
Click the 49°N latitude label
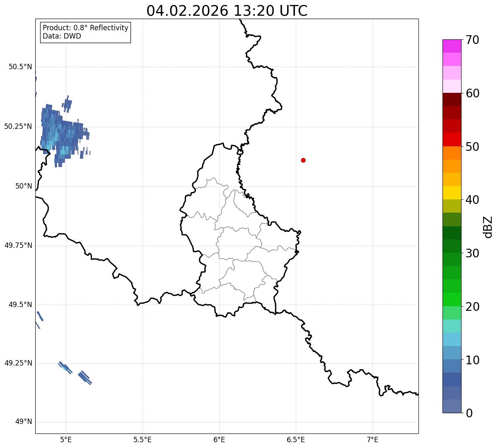[x=24, y=422]
